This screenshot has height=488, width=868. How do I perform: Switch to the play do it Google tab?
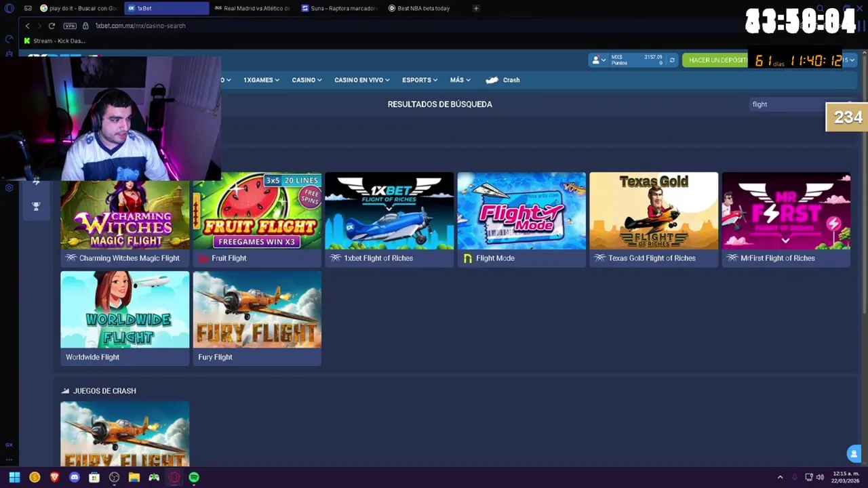click(x=78, y=8)
